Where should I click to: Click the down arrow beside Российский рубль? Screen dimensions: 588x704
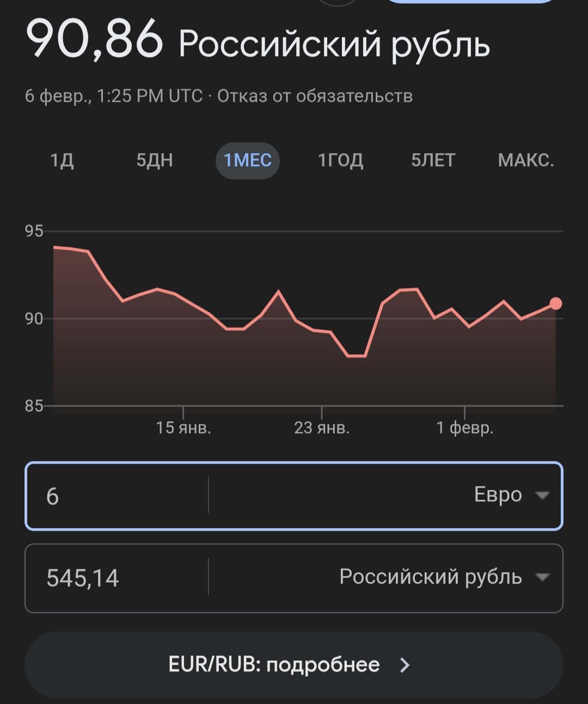[x=542, y=578]
